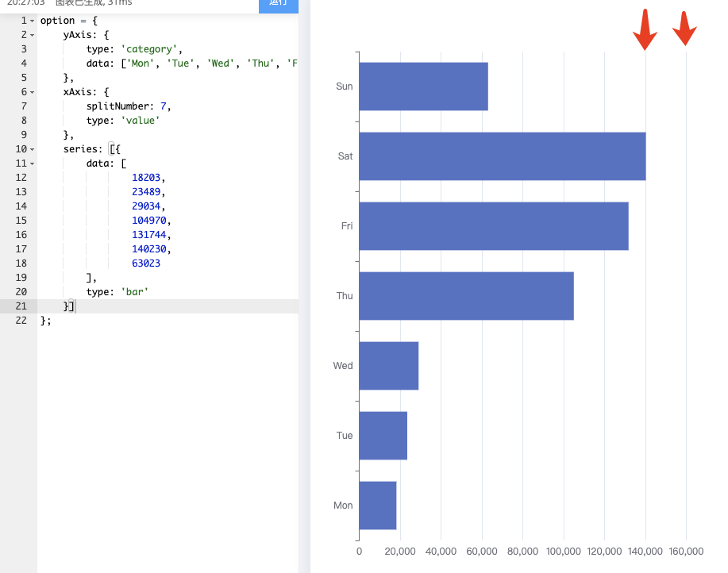This screenshot has width=728, height=573.
Task: Select the Fri bar
Action: pyautogui.click(x=492, y=226)
